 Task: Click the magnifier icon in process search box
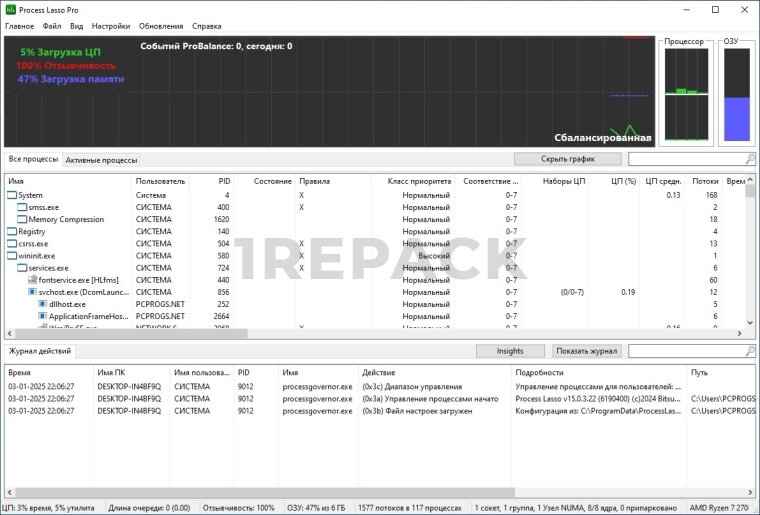click(750, 159)
